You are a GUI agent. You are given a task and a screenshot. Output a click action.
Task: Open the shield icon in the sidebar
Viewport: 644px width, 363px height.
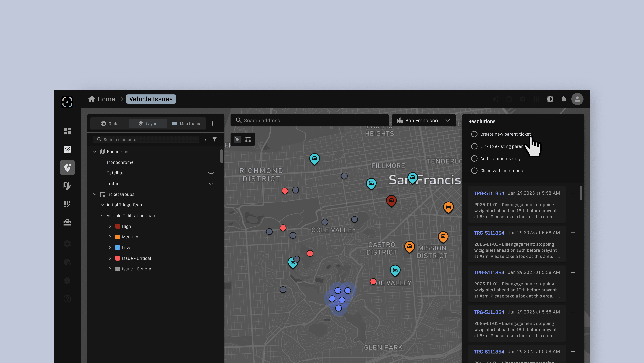point(67,262)
